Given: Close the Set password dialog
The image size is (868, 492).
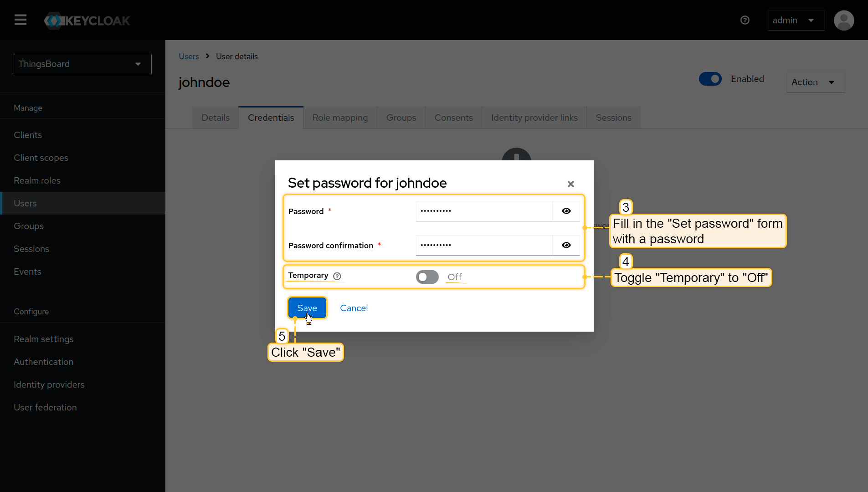Looking at the screenshot, I should [x=570, y=184].
